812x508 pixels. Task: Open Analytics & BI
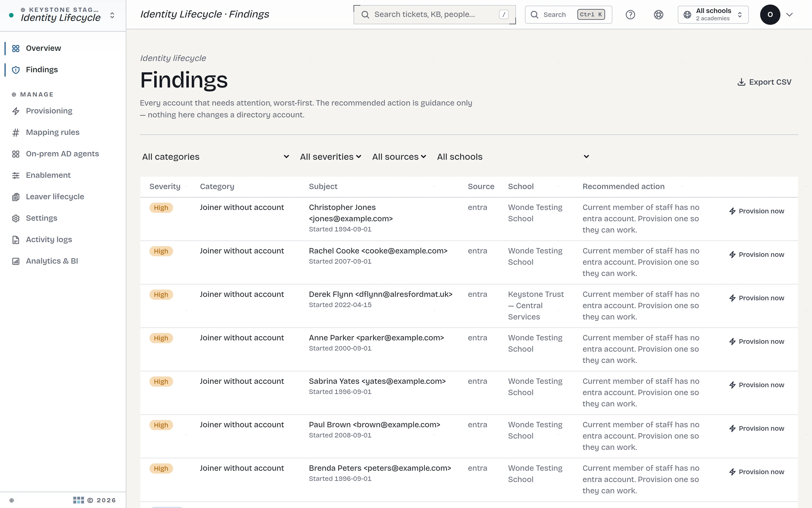63,261
